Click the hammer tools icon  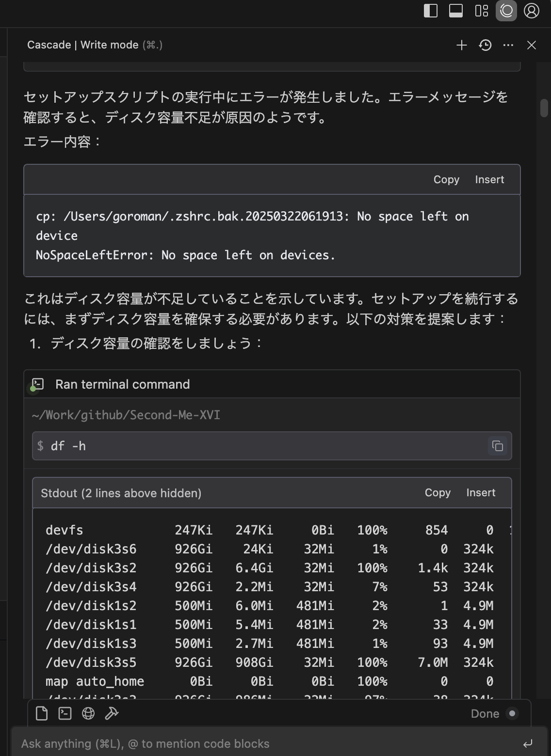coord(112,713)
